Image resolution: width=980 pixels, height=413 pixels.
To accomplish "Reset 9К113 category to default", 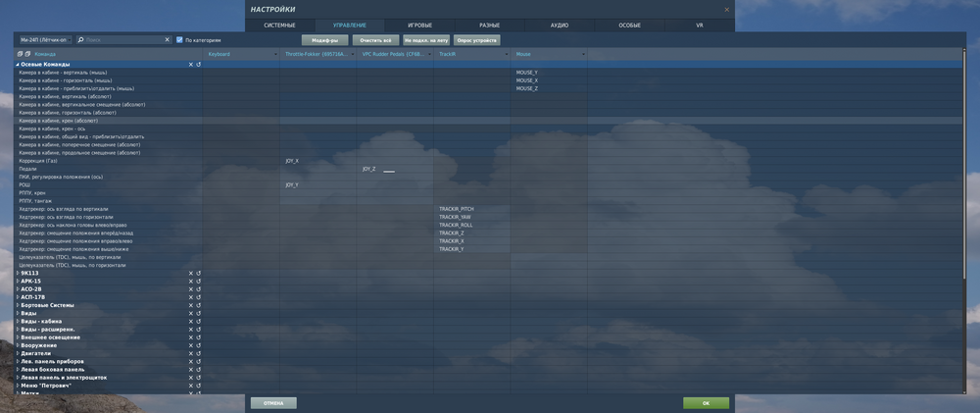I will (199, 274).
